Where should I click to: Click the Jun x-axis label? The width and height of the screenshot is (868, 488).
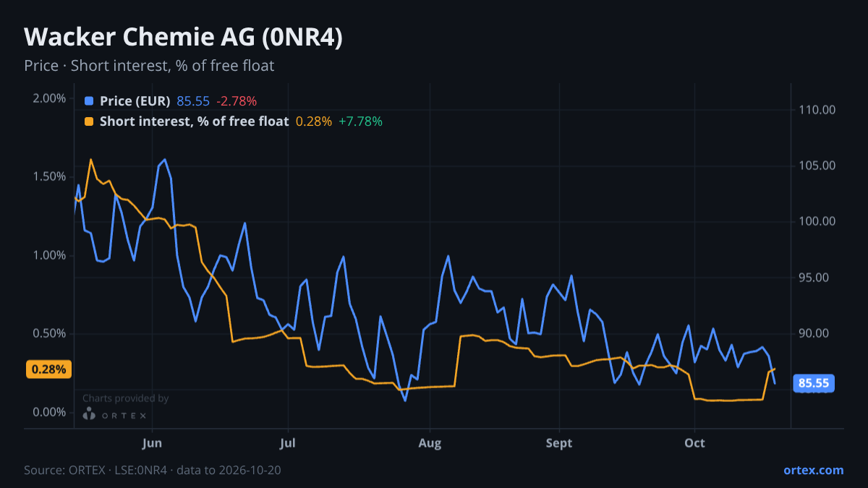152,442
